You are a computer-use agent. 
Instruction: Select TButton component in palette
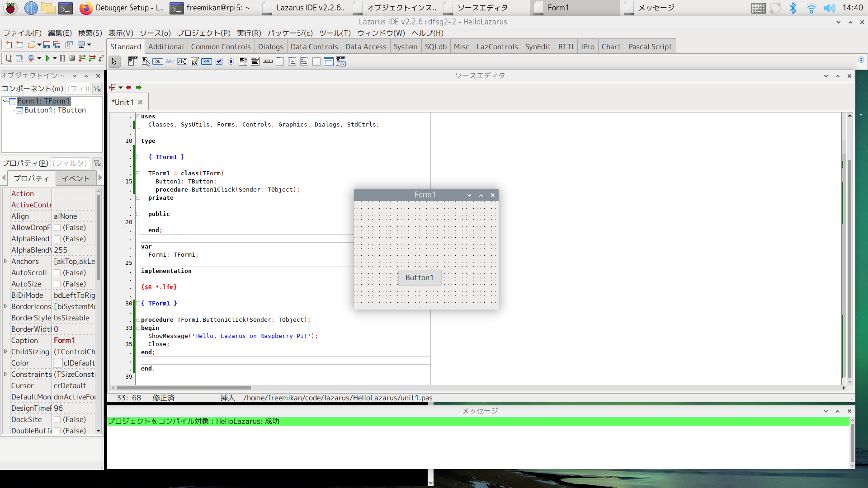tap(157, 61)
